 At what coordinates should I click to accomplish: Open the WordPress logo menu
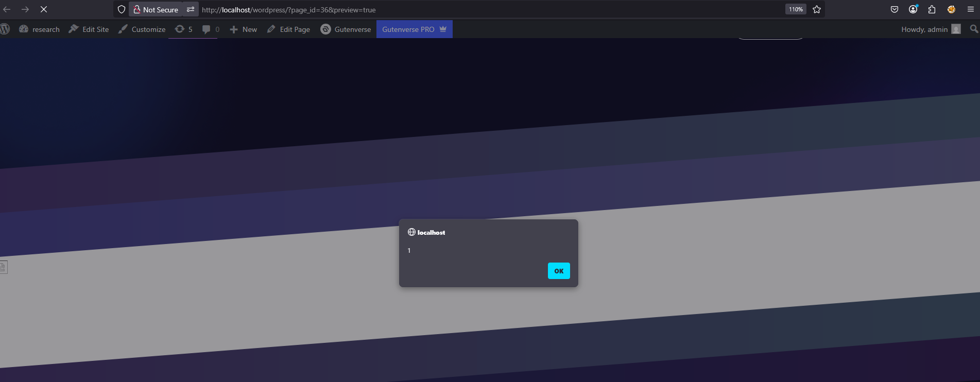[x=5, y=29]
